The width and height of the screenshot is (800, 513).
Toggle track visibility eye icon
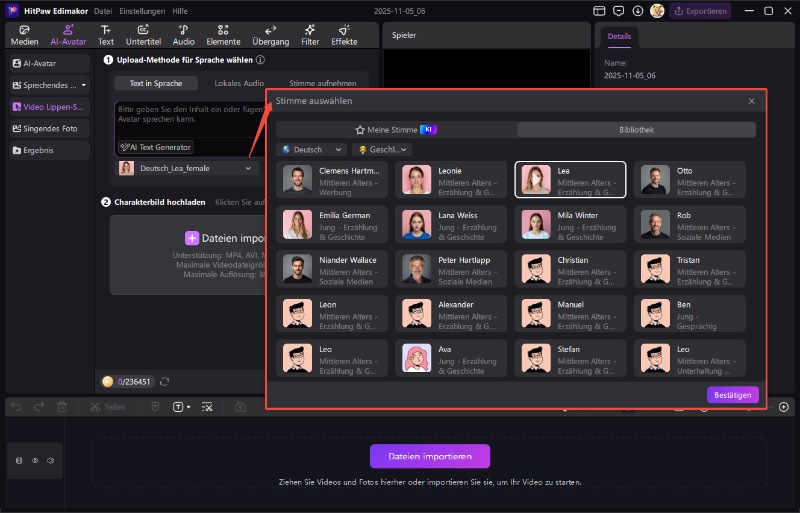(x=36, y=461)
